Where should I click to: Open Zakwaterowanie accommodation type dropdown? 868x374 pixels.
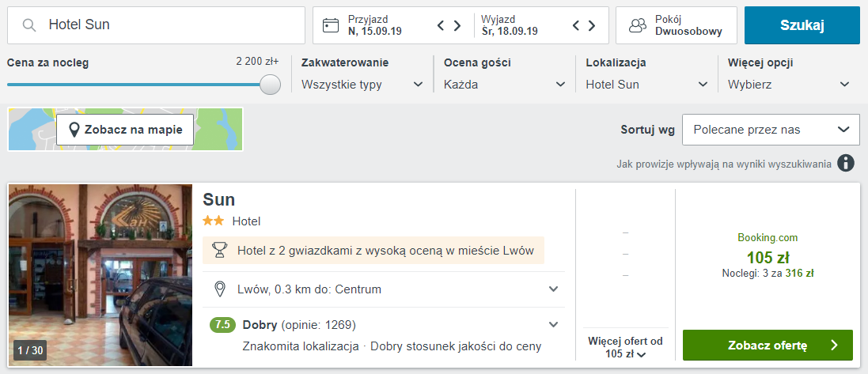(x=363, y=85)
